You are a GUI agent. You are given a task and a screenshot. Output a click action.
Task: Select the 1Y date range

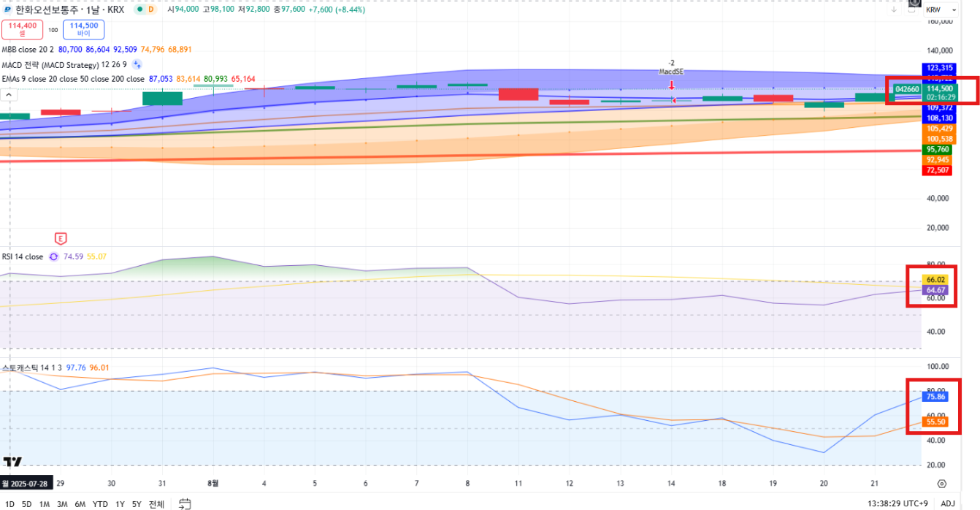[x=120, y=503]
